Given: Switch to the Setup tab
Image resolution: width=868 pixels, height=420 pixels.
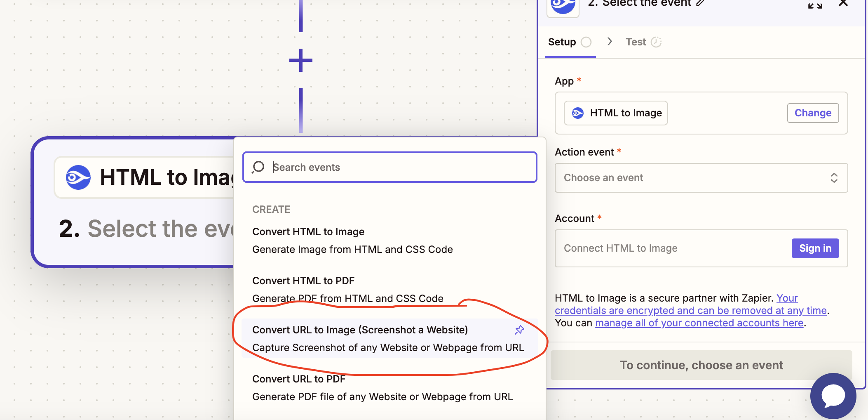Looking at the screenshot, I should (x=562, y=42).
